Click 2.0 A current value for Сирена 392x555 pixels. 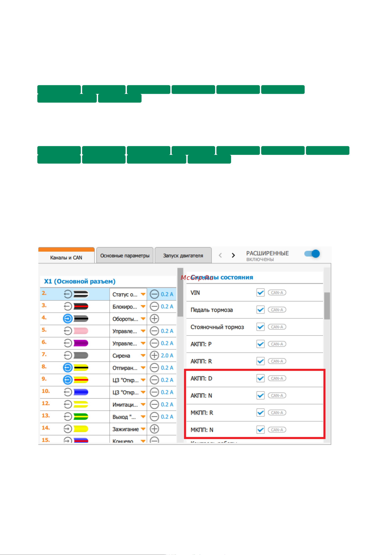(x=167, y=356)
